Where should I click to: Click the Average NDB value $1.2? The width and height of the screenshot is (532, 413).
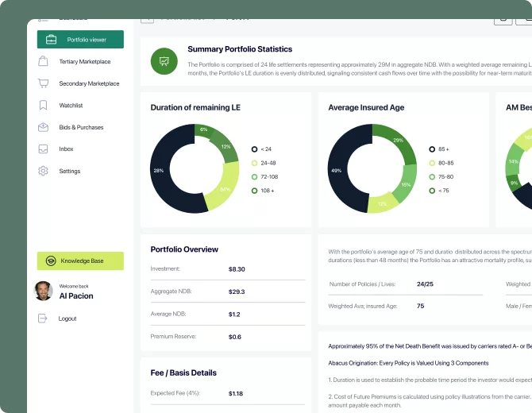pos(234,315)
